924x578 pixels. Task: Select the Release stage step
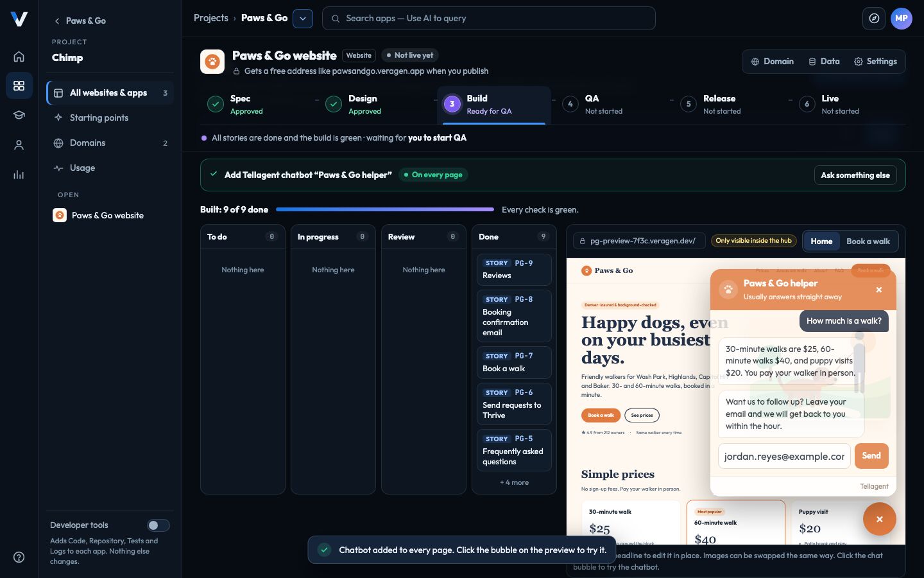[730, 104]
